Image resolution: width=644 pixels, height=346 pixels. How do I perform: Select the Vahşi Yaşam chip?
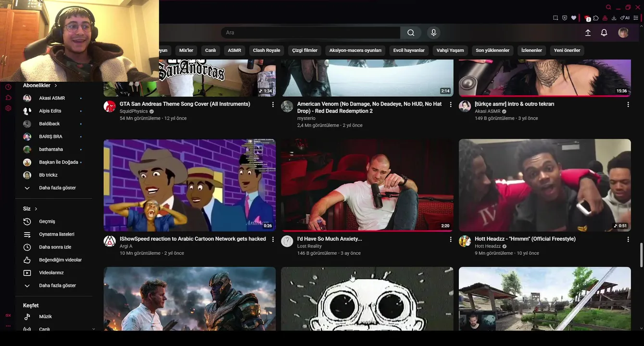450,50
